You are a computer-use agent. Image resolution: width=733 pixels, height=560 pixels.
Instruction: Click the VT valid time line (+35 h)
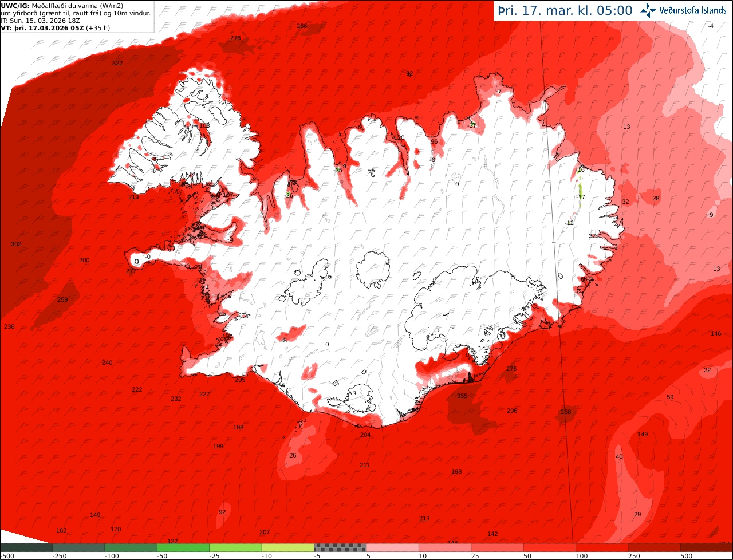click(x=56, y=27)
